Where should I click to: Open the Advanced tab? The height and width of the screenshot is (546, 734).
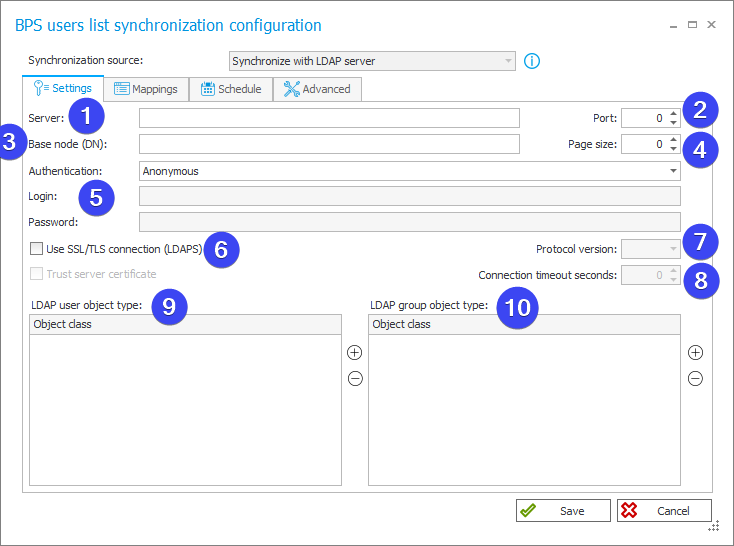point(317,89)
